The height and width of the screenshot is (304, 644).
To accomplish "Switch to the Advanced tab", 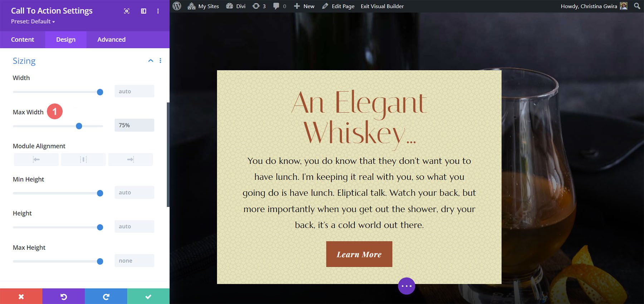I will 111,39.
